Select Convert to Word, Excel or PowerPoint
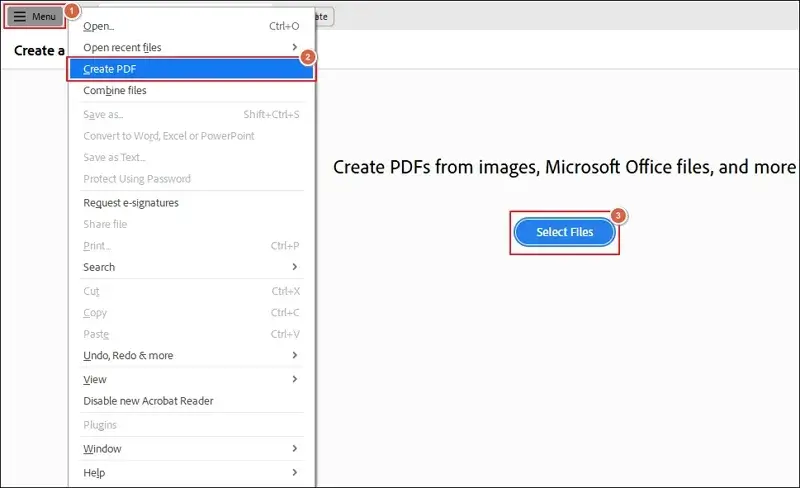 [x=191, y=136]
